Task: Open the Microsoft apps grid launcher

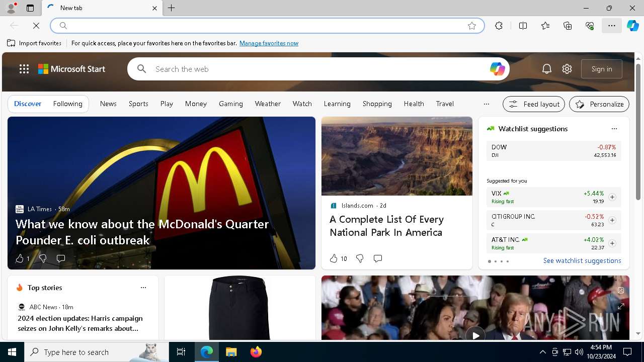Action: (24, 69)
